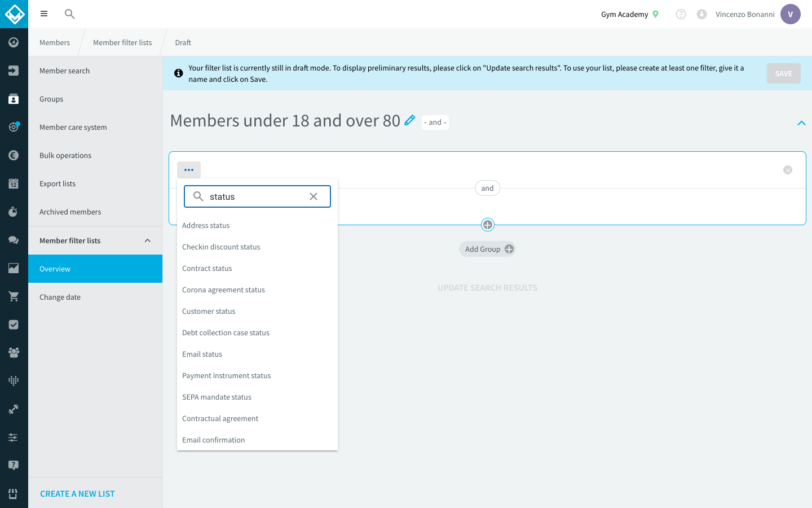Open the checkmark tasks icon in sidebar
The width and height of the screenshot is (812, 508).
14,325
